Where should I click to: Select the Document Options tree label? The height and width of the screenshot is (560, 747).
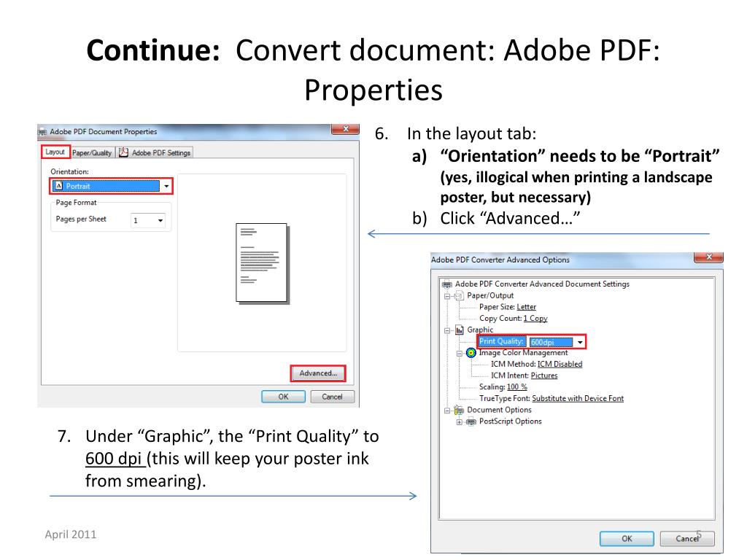click(x=499, y=410)
